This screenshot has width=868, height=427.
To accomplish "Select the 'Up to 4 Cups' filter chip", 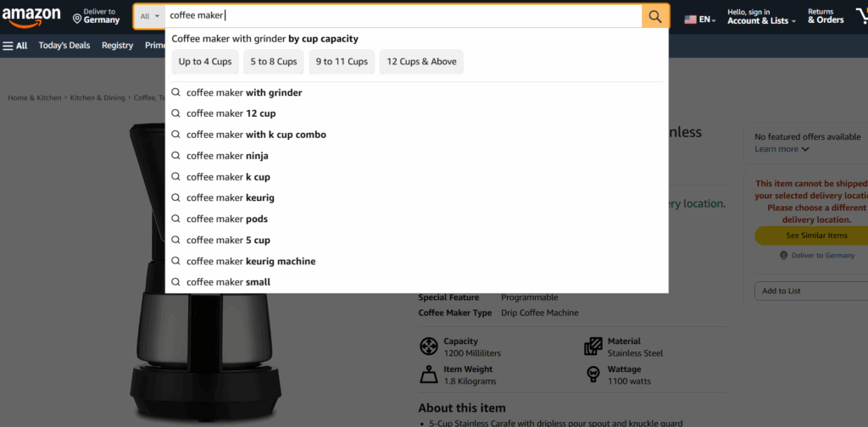I will 205,62.
